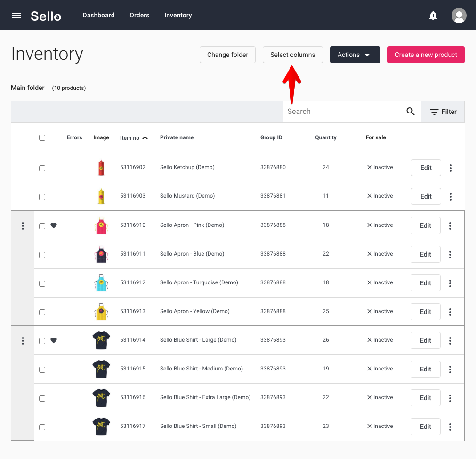Image resolution: width=476 pixels, height=459 pixels.
Task: Edit the Sello Apron Yellow product
Action: pyautogui.click(x=425, y=312)
